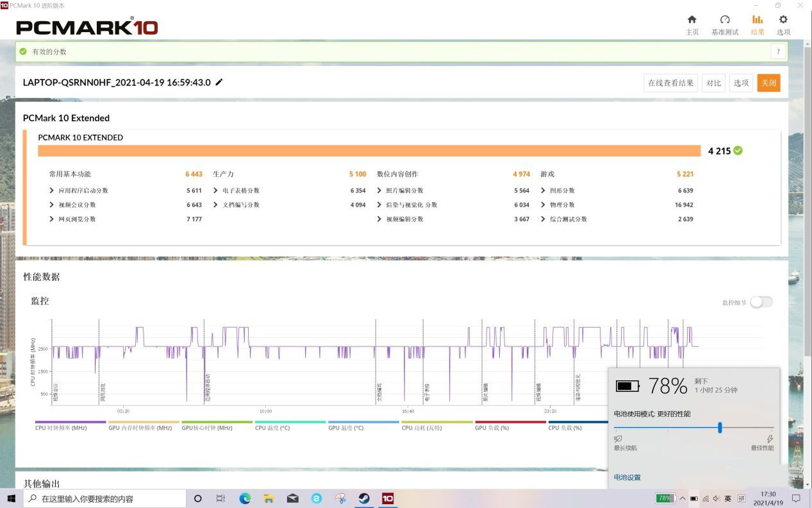Screen dimensions: 812x508
Task: Go to the 主页 home tab
Action: (692, 25)
